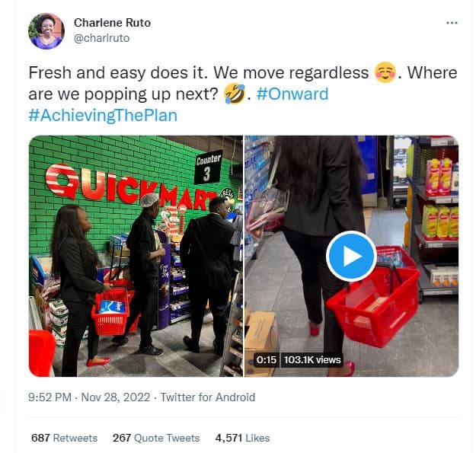The image size is (476, 453).
Task: Show the 267 Quote Tweets list
Action: coord(156,438)
